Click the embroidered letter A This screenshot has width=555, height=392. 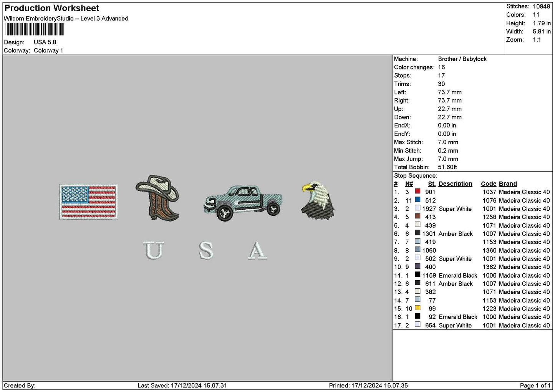pyautogui.click(x=257, y=250)
